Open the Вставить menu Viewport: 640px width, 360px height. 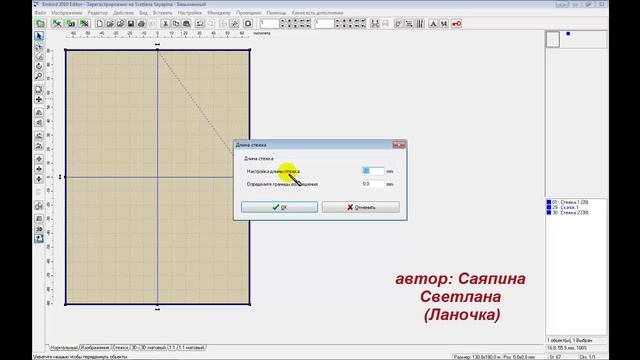click(162, 13)
